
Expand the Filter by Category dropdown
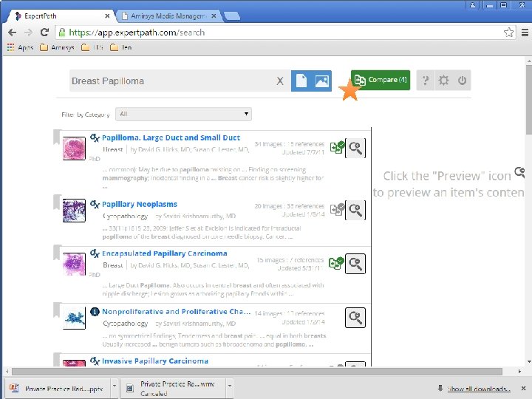point(183,114)
